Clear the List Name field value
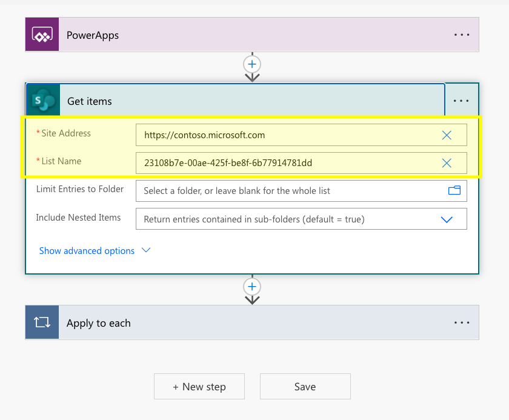This screenshot has height=420, width=509. [x=447, y=163]
